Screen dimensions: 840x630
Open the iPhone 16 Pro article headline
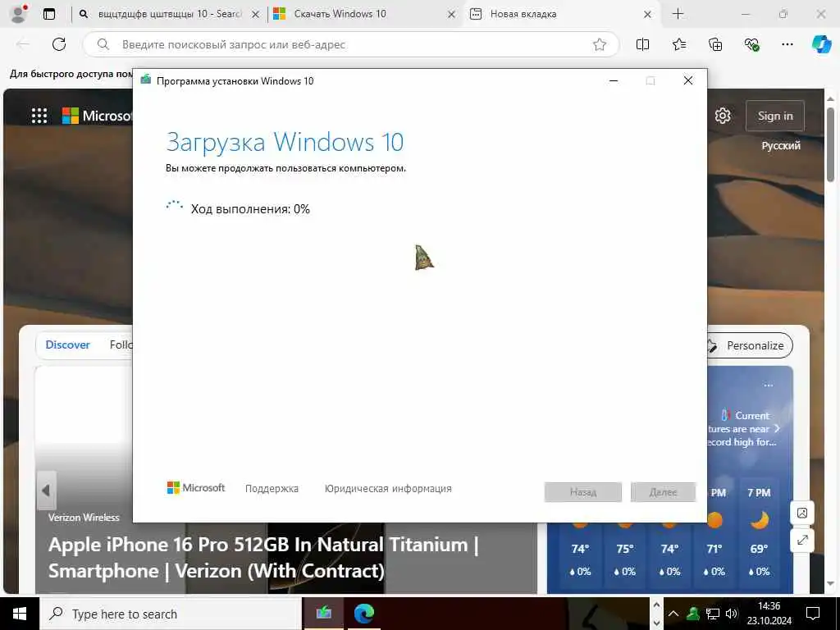click(263, 557)
